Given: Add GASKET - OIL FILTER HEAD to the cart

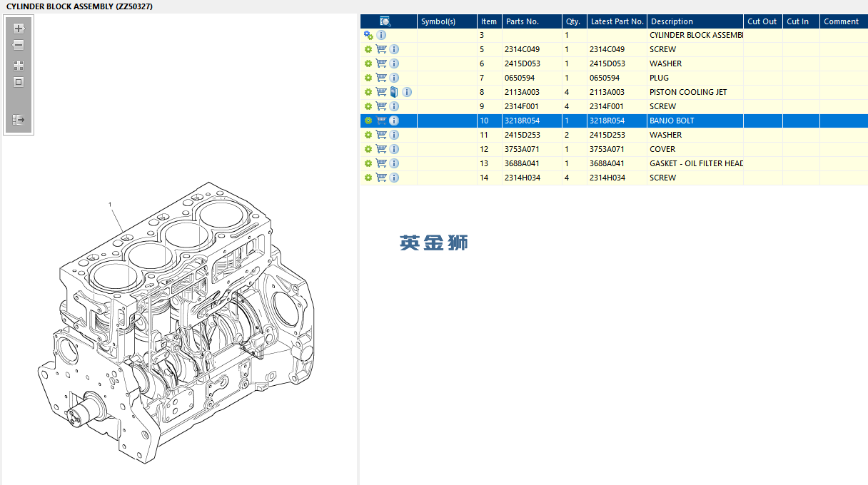Looking at the screenshot, I should (381, 163).
